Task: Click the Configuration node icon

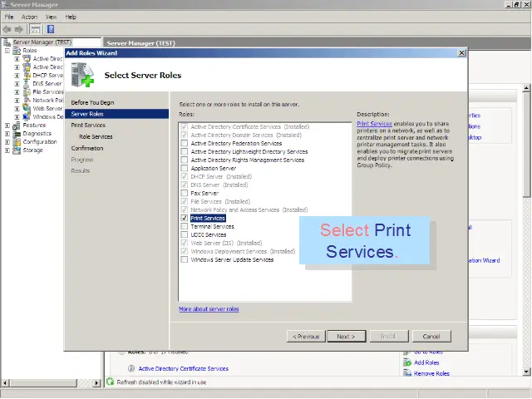Action: [x=17, y=142]
